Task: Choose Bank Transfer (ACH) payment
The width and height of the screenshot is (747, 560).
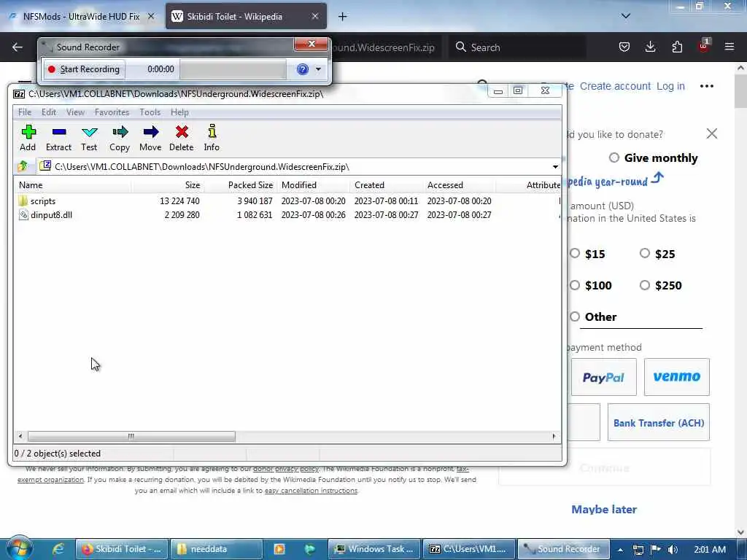Action: click(x=659, y=422)
